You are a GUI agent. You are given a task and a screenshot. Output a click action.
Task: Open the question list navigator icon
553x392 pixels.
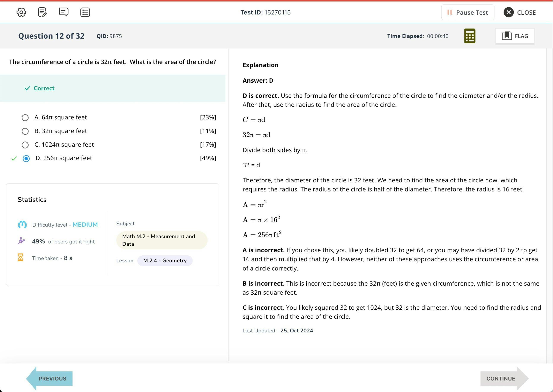point(84,12)
